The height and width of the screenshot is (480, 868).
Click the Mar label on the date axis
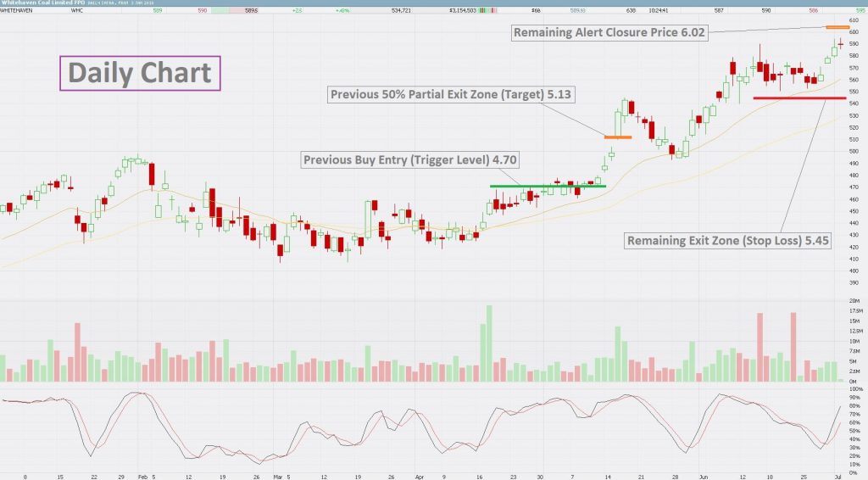point(277,476)
